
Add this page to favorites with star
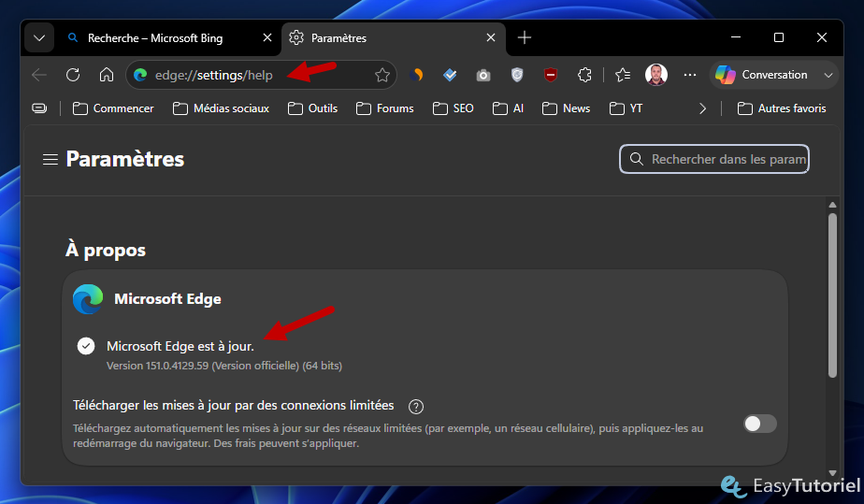coord(382,75)
